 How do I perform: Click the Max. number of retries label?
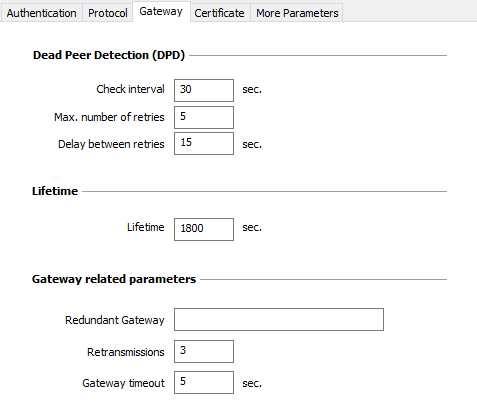[x=109, y=117]
